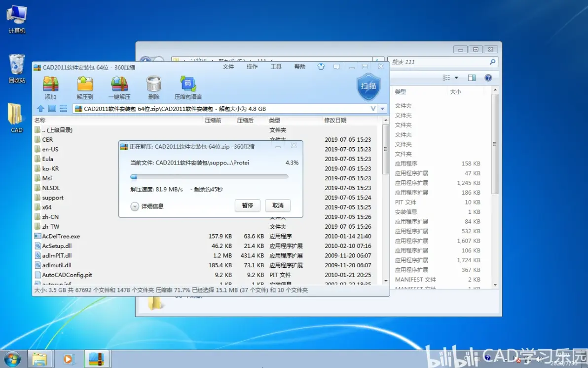Sort by 大小 column in Explorer window

point(455,91)
